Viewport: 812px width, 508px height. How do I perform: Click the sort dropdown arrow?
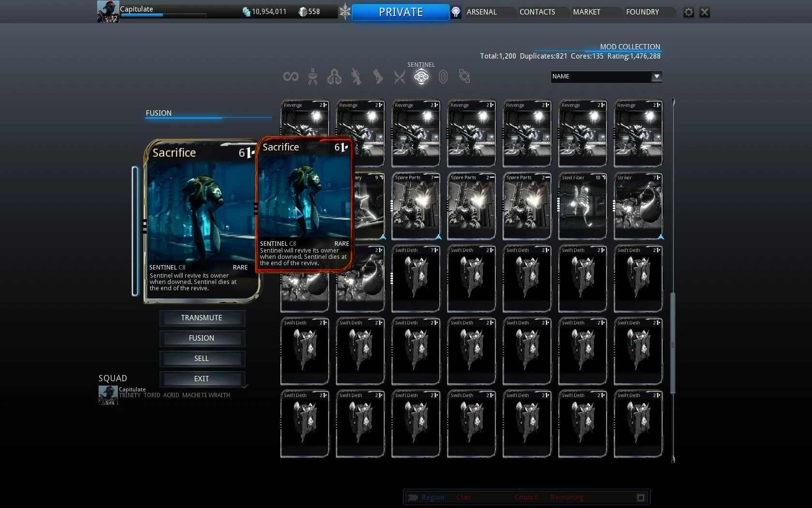tap(656, 76)
